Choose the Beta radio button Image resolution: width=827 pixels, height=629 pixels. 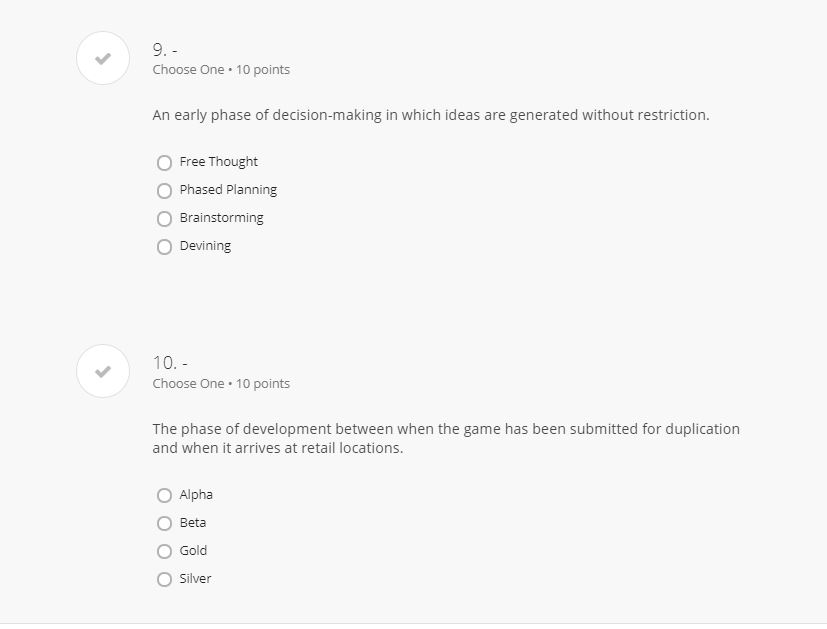coord(165,523)
